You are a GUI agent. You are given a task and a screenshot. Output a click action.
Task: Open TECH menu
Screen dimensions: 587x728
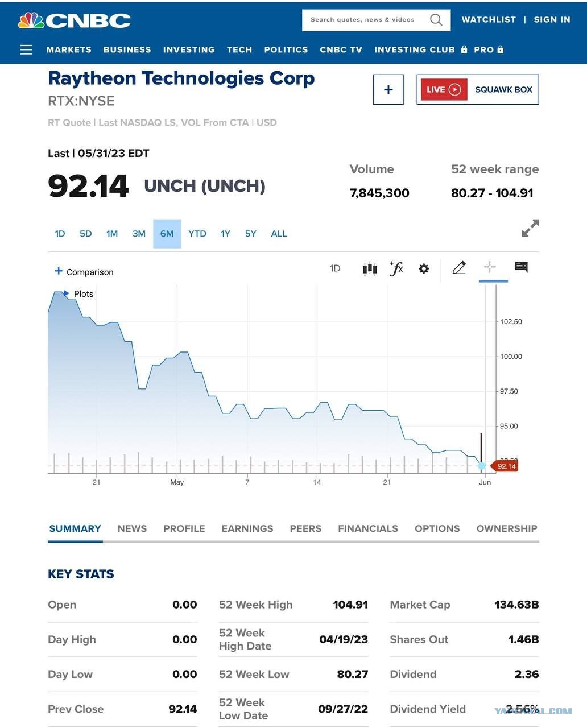click(239, 49)
